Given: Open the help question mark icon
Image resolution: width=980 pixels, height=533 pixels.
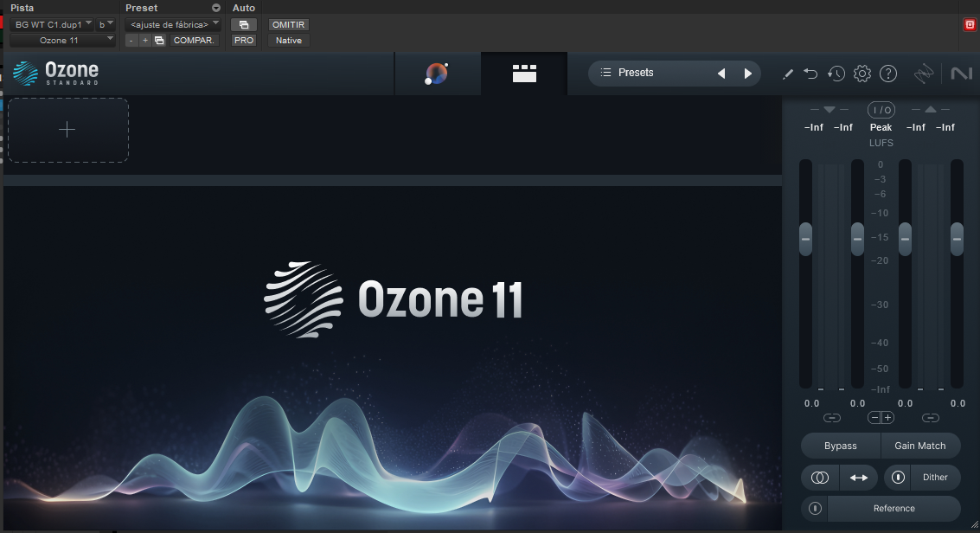Looking at the screenshot, I should tap(888, 74).
